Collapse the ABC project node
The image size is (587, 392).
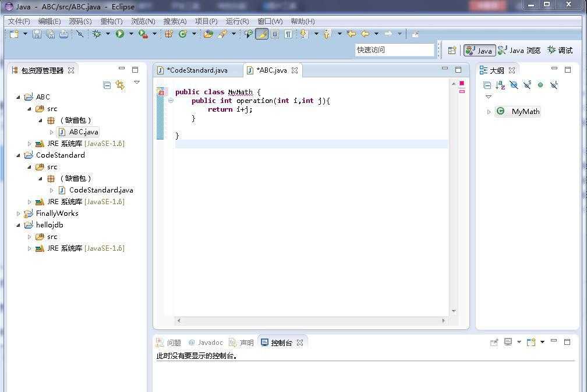[18, 97]
